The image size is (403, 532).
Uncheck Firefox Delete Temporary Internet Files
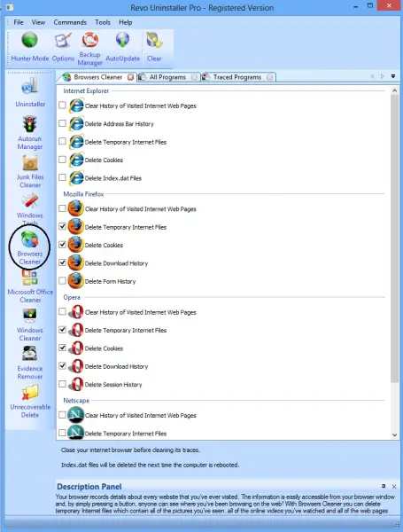click(62, 226)
